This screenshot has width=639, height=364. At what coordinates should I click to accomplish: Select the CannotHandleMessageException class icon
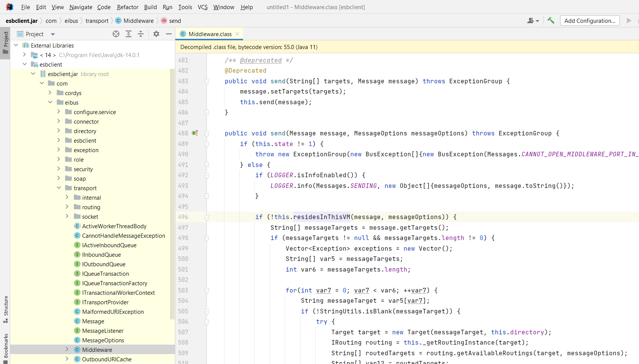77,235
